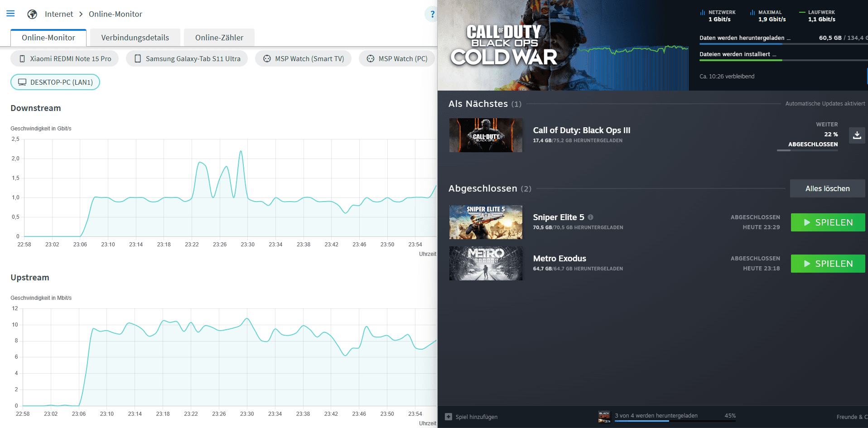Image resolution: width=868 pixels, height=428 pixels.
Task: Toggle the DESKTOP-PC (LAN1) device filter
Action: point(55,82)
